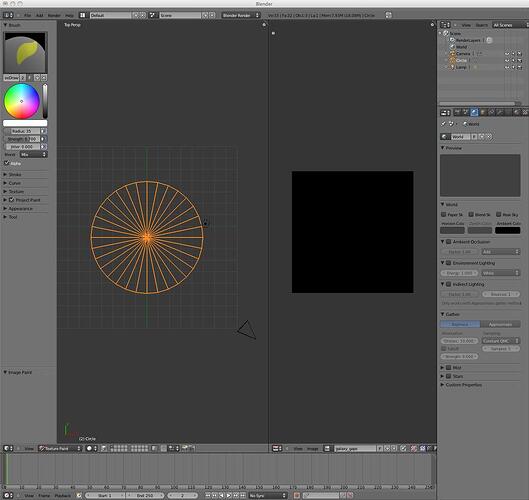Open the world datablock browse icon
The height and width of the screenshot is (500, 529).
click(445, 137)
